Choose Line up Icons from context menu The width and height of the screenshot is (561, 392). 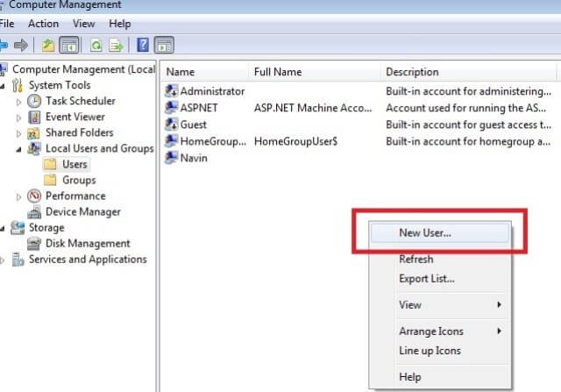coord(440,351)
